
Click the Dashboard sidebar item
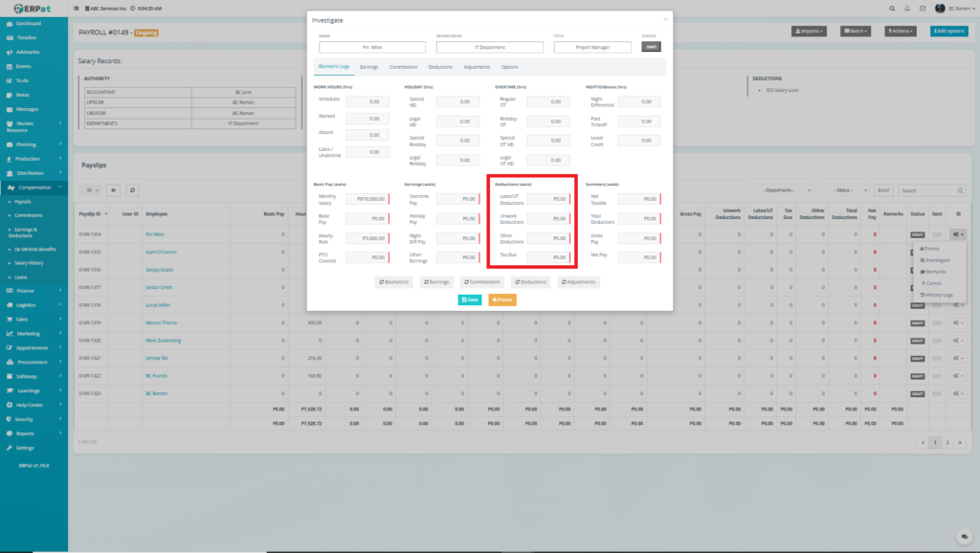(29, 22)
